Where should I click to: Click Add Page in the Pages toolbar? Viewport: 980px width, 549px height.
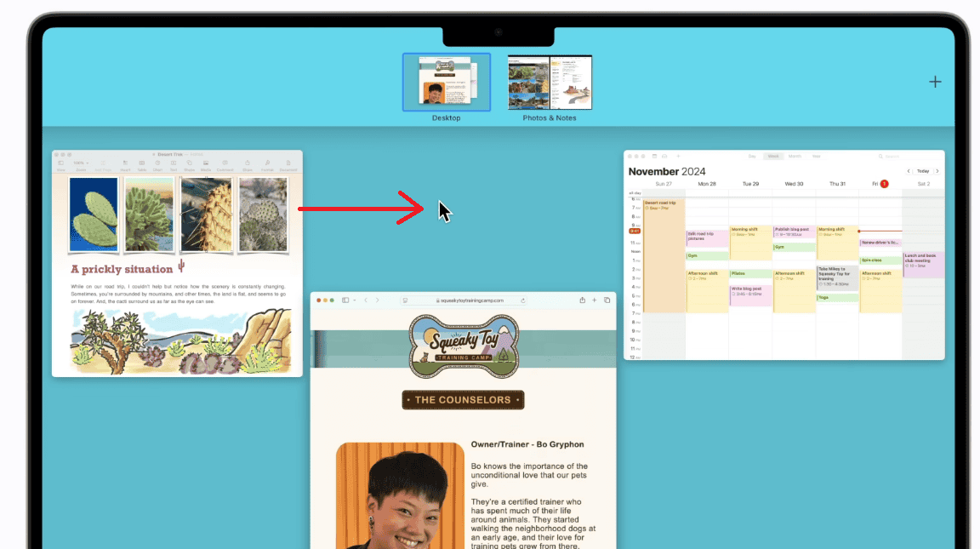click(x=103, y=163)
